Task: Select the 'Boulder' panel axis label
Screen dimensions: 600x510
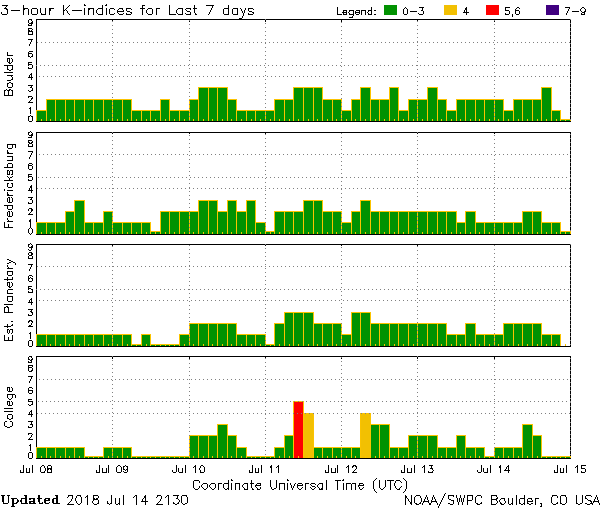Action: pos(8,74)
